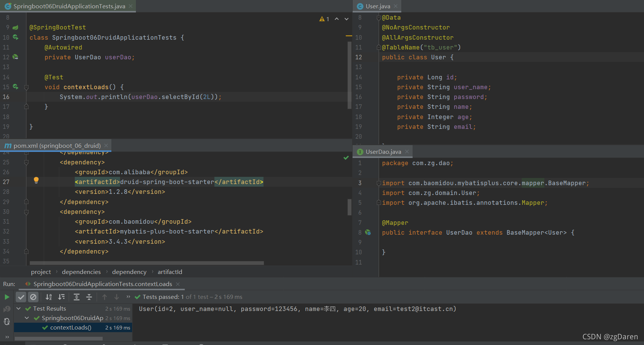This screenshot has width=644, height=345.
Task: Select the contextLoads() test result
Action: click(73, 328)
